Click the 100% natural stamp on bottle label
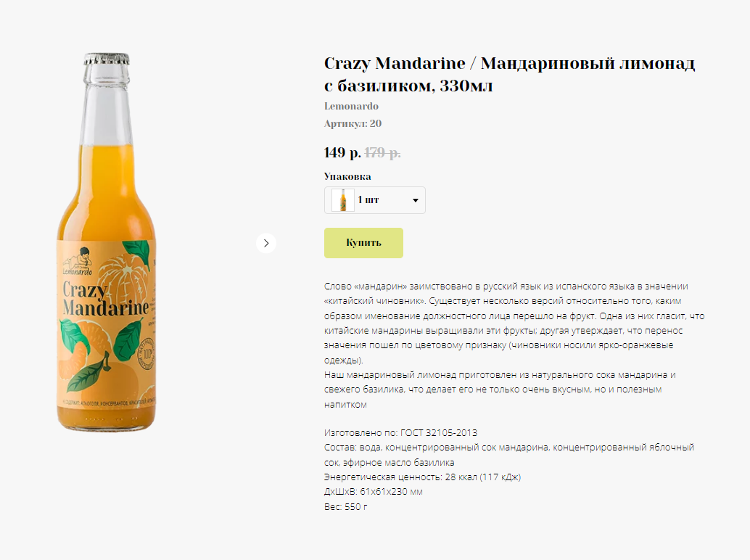Viewport: 750px width, 560px height. point(147,354)
